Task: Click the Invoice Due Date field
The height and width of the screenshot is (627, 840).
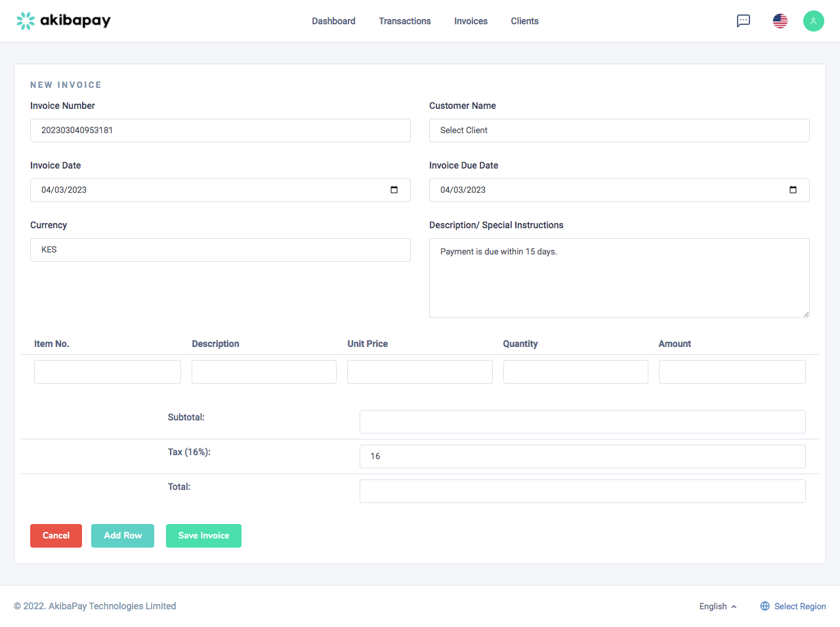Action: (619, 190)
